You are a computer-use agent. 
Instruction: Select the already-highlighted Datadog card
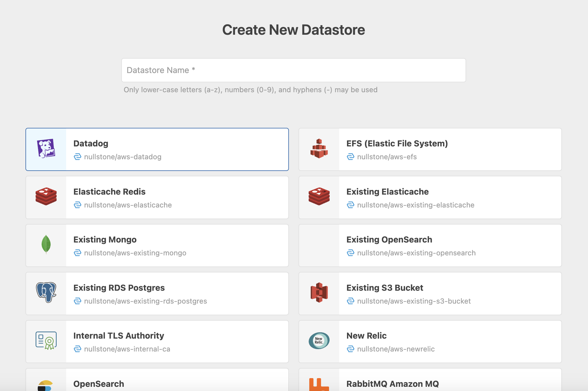(x=157, y=149)
